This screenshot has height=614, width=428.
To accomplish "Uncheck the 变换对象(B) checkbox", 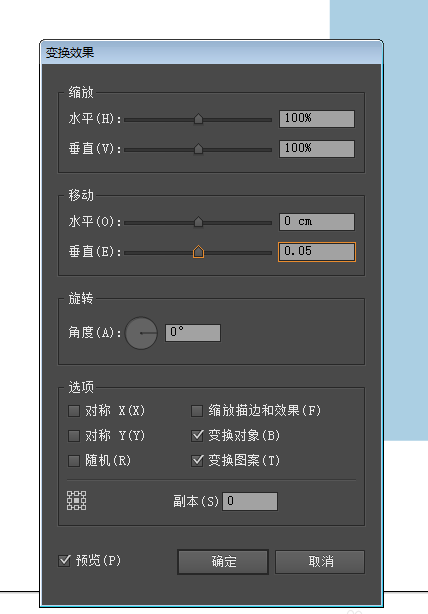I will click(x=197, y=435).
